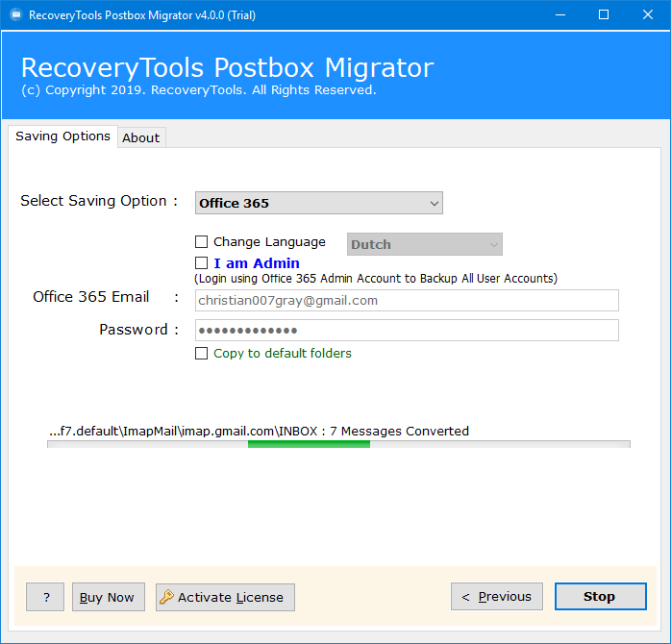Tick Copy to default folders checkbox
Screen dimensions: 671x644
(x=201, y=353)
